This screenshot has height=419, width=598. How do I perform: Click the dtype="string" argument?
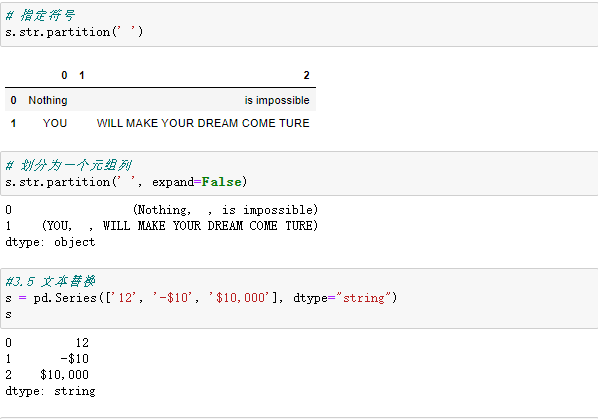tap(342, 298)
